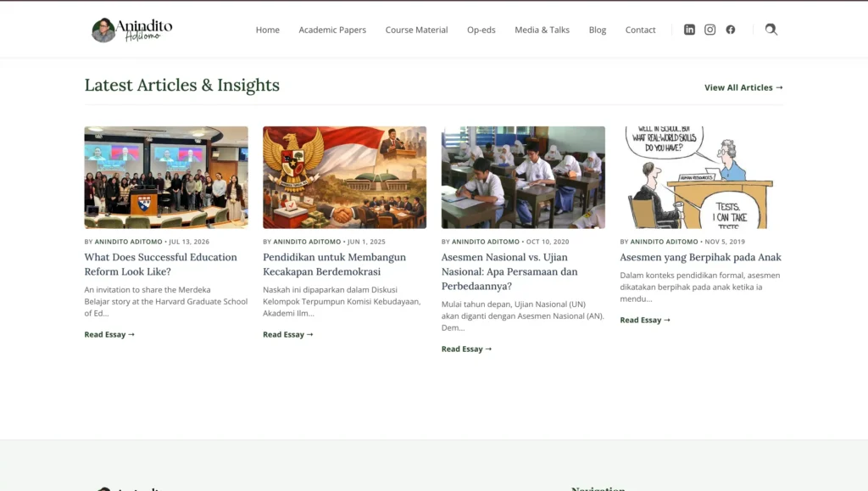Open the Facebook profile icon
Image resolution: width=868 pixels, height=491 pixels.
click(731, 30)
